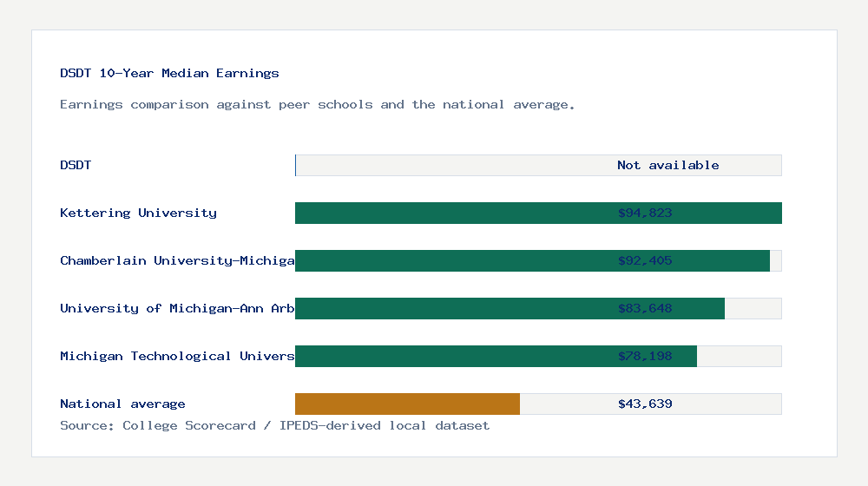Select the Michigan Technological University label

(177, 356)
